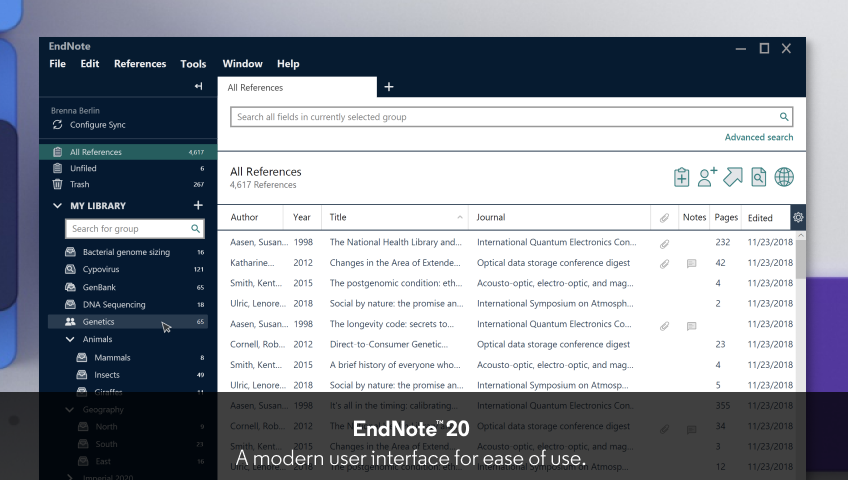Sort by Title column header
Screen dimensions: 848x480
tap(395, 217)
